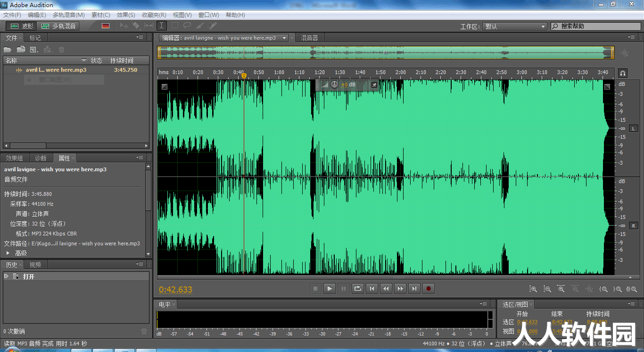The image size is (644, 352).
Task: Click the Pause button in transport
Action: coord(344,288)
